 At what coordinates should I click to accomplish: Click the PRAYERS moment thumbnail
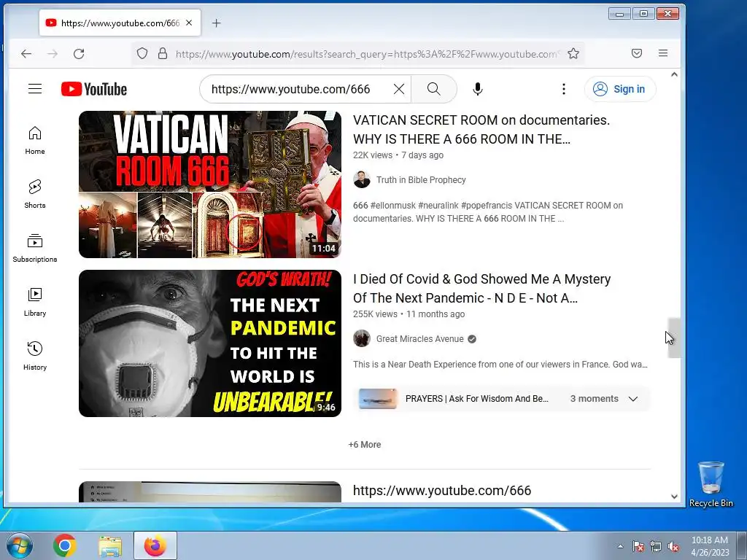pos(377,399)
